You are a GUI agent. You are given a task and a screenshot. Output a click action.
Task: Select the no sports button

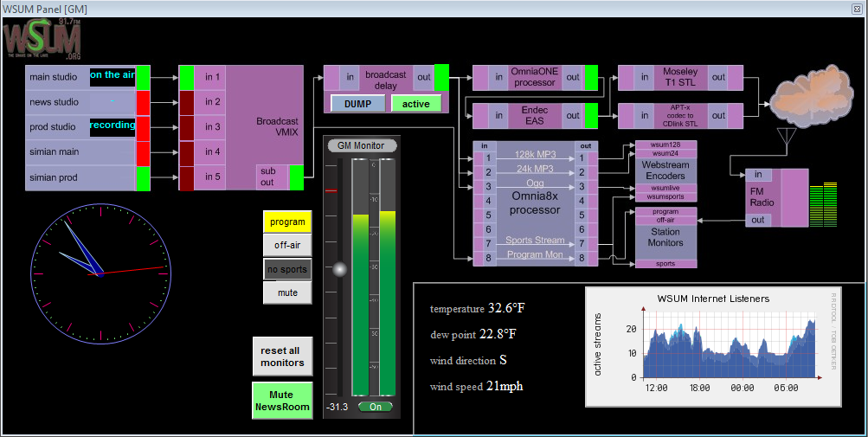tap(287, 269)
